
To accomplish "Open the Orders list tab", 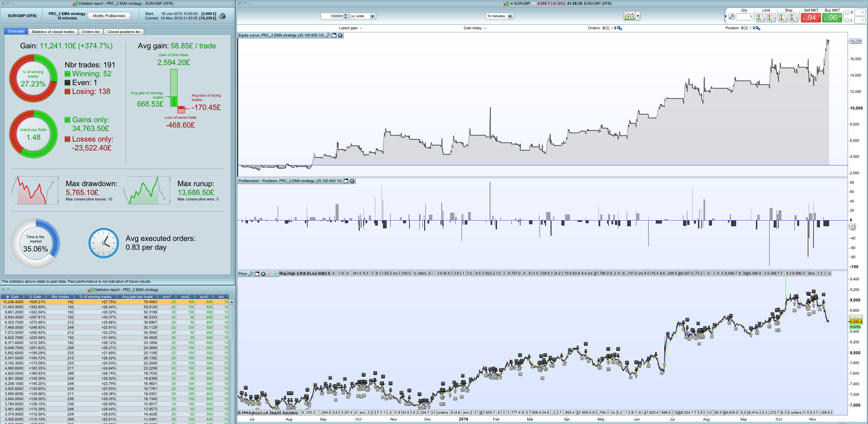I will pyautogui.click(x=91, y=32).
